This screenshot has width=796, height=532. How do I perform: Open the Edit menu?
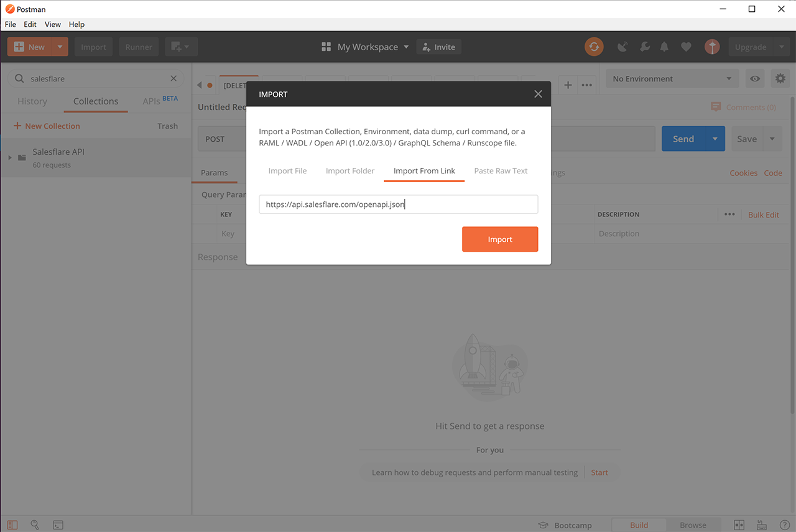click(x=30, y=24)
